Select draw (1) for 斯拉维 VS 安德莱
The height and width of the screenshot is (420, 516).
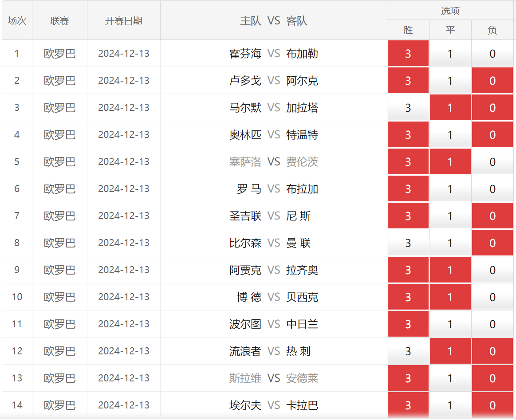[x=450, y=378]
